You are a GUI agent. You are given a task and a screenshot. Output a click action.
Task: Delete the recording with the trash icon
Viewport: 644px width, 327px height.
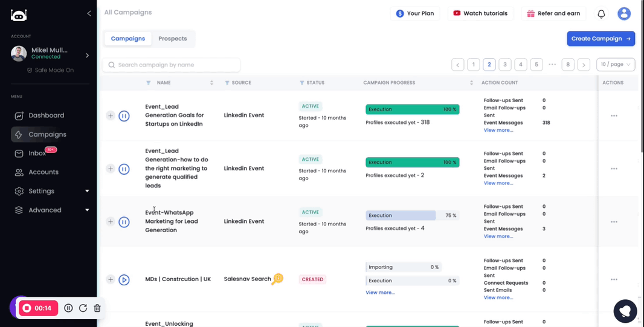(97, 308)
